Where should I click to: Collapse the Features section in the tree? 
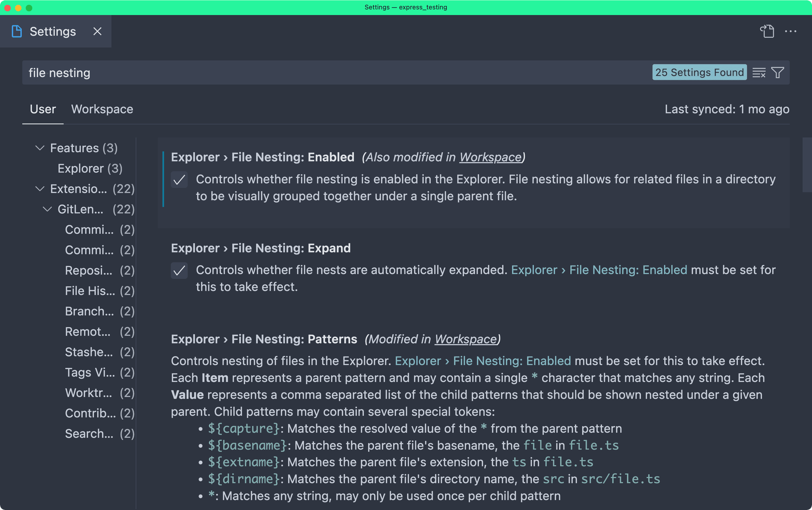click(x=39, y=148)
